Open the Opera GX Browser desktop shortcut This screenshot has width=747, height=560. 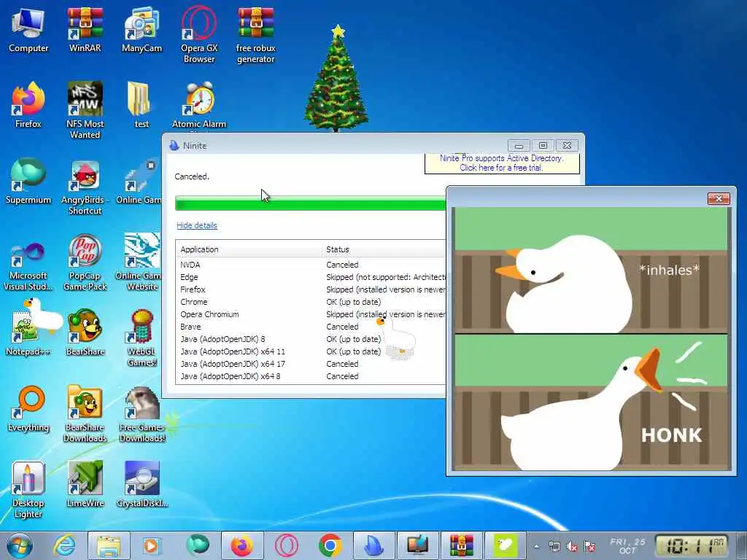point(198,34)
